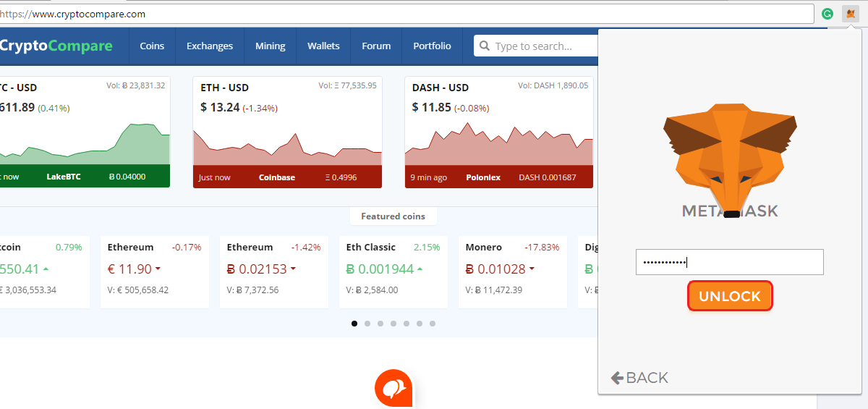This screenshot has height=409, width=868.
Task: Click the UNLOCK button
Action: pyautogui.click(x=730, y=296)
